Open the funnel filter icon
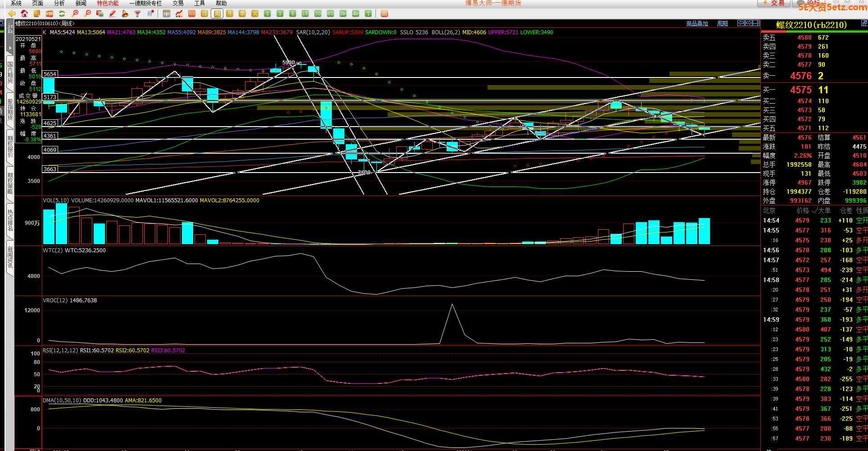The height and width of the screenshot is (451, 868). [138, 14]
